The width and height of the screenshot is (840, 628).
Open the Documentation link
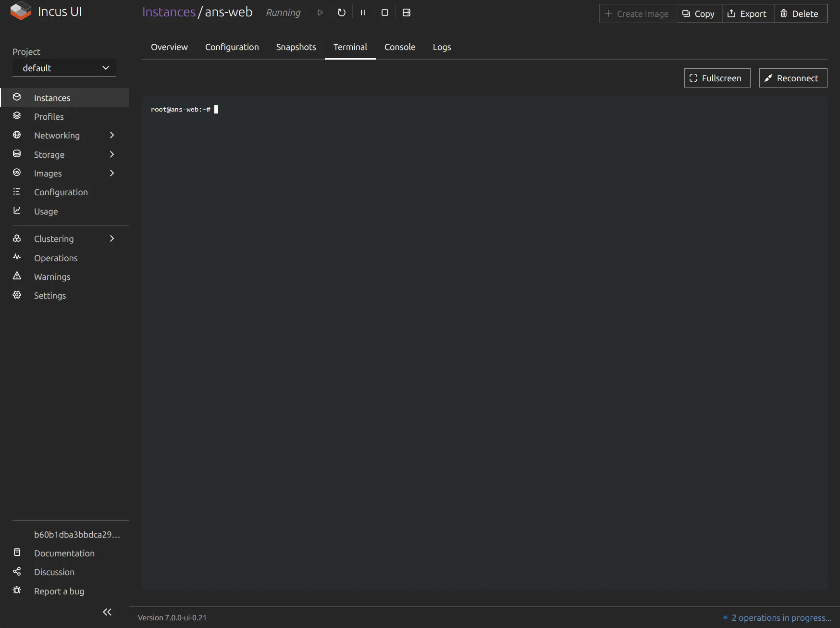[65, 553]
